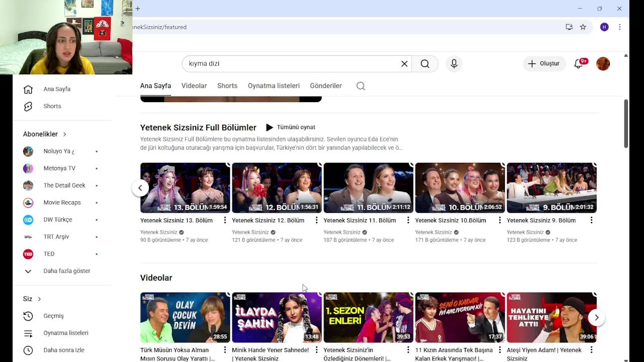Open channel name under Yetenek Sizsiniz 13. Bölüm
This screenshot has height=362, width=644.
[158, 232]
